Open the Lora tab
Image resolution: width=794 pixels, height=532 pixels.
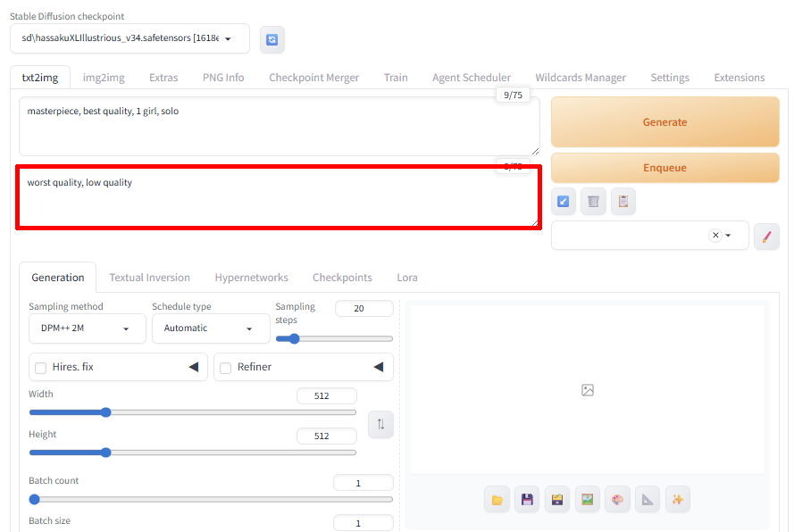[407, 278]
